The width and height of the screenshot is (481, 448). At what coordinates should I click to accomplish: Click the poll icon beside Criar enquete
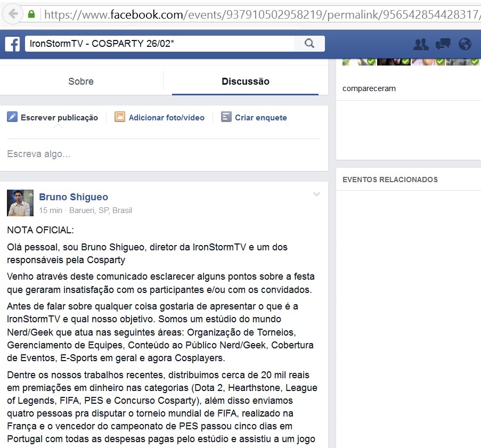[226, 117]
